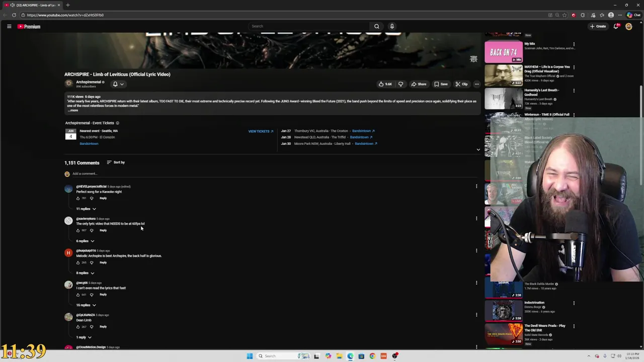This screenshot has height=362, width=644.
Task: Open the YouTube account avatar menu
Action: 629,26
